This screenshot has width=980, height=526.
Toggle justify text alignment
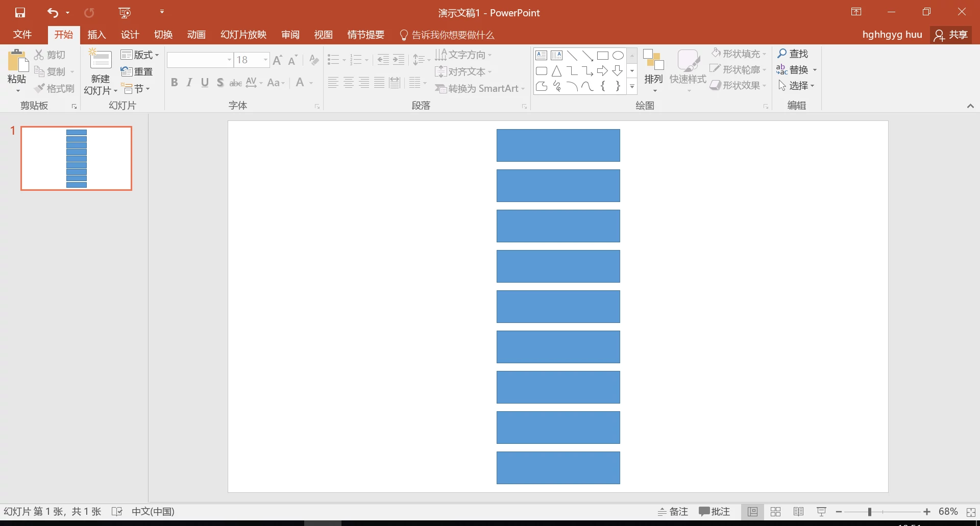pyautogui.click(x=379, y=83)
